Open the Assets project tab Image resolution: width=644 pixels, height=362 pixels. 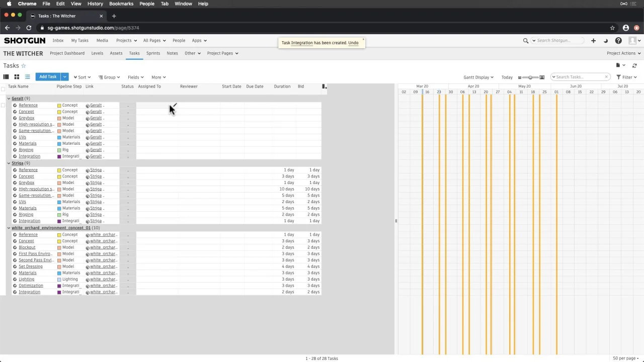pos(116,53)
